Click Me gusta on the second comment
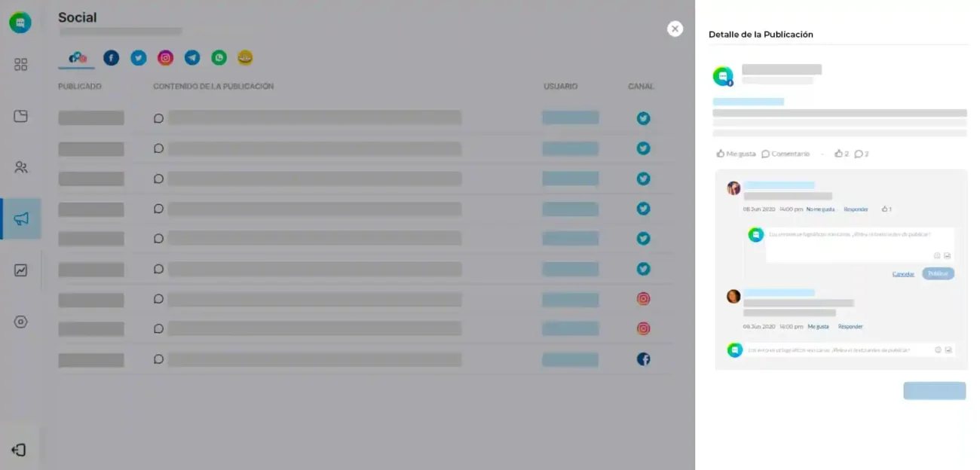 point(818,327)
